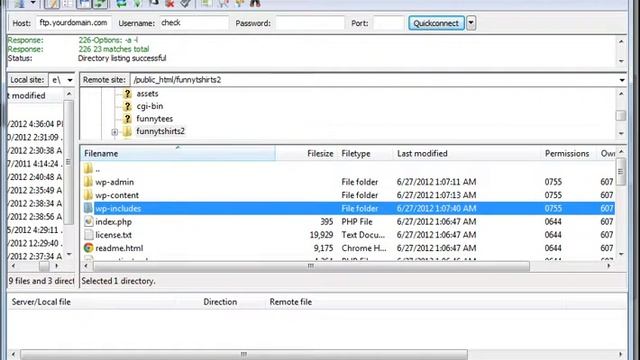Focus the Username input field
This screenshot has width=640, height=360.
[x=194, y=23]
